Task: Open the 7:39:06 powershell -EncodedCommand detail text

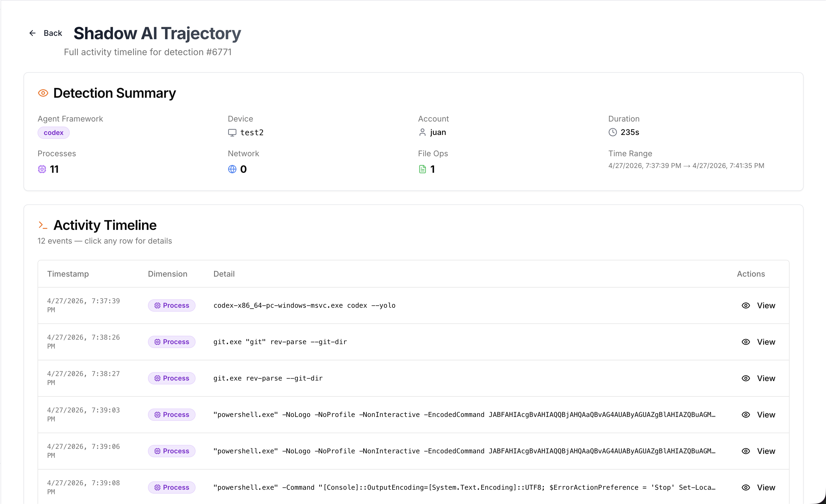Action: [464, 451]
